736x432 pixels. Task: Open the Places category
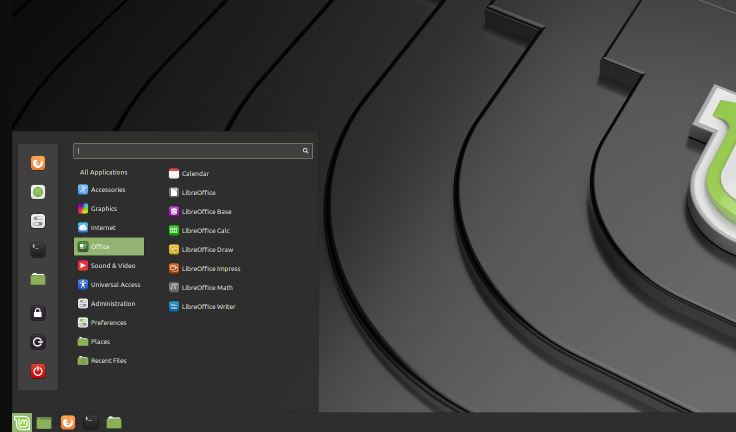coord(109,342)
